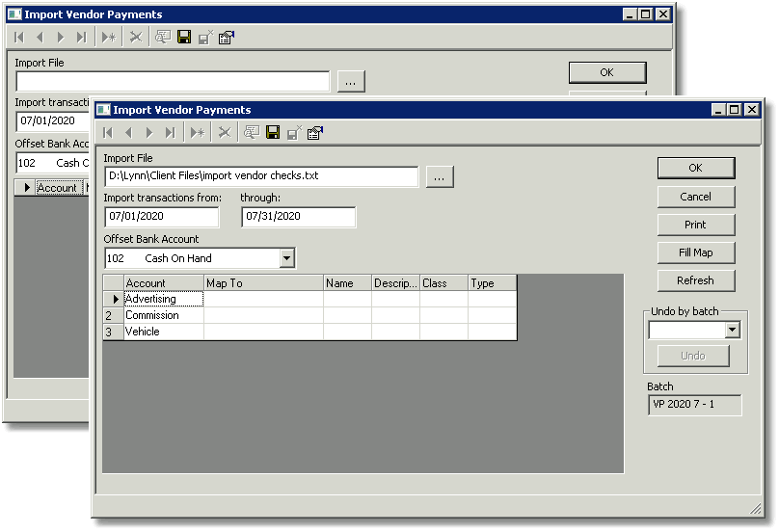Jump to last record in front window

pos(170,133)
